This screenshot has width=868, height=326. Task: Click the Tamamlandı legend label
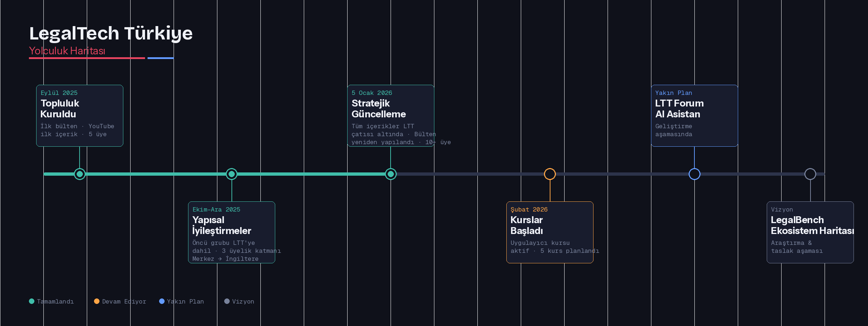[x=55, y=302]
